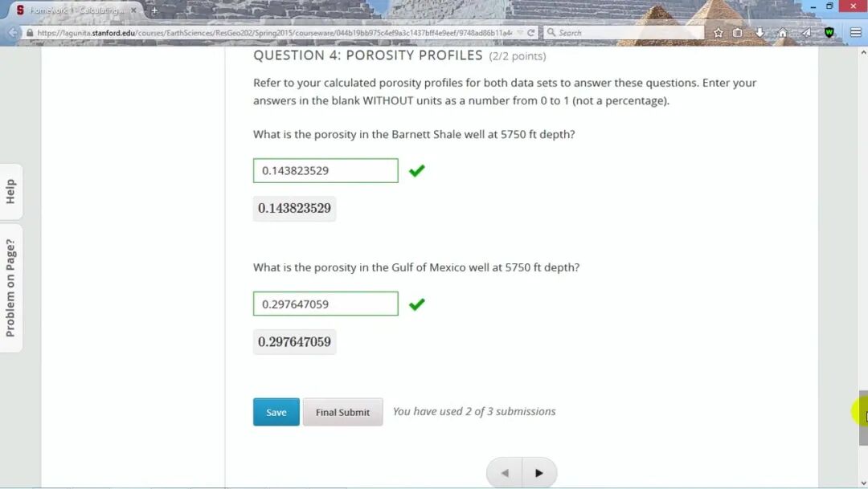Screen dimensions: 868x489
Task: Click the blue Save button
Action: tap(276, 412)
